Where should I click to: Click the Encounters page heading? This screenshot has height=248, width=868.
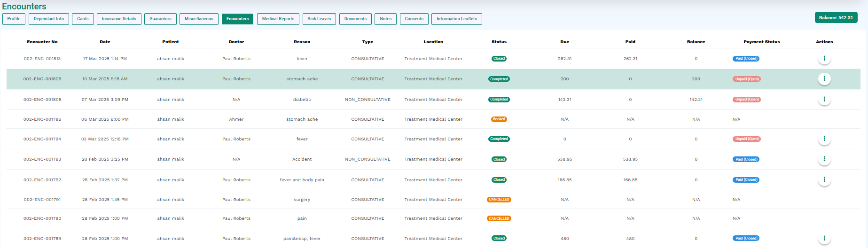pyautogui.click(x=24, y=6)
